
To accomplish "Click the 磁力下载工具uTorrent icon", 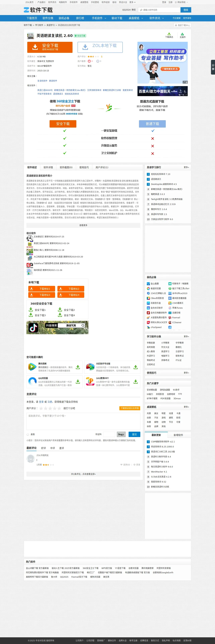I will pos(170,289).
